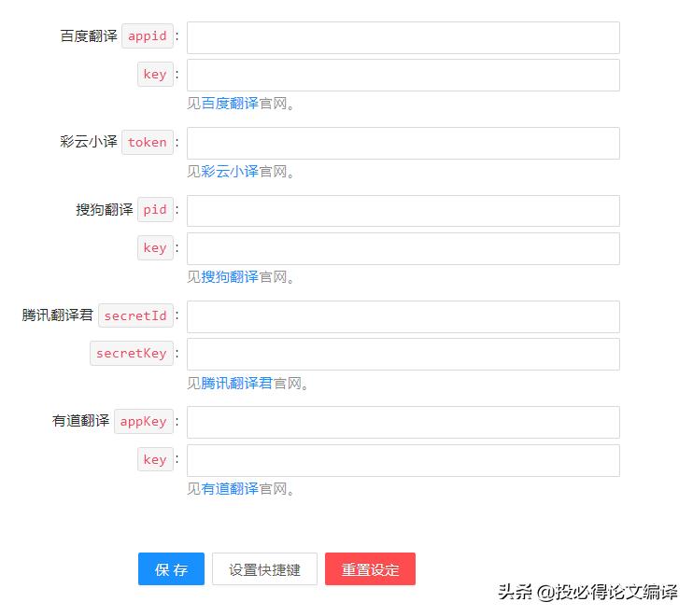Click the 腾讯翻译君 secretId input field
This screenshot has height=616, width=693.
(x=403, y=316)
